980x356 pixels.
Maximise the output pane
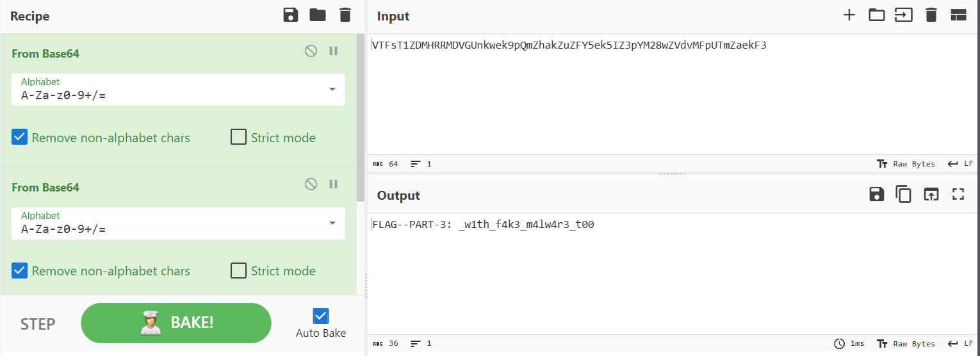(x=958, y=195)
